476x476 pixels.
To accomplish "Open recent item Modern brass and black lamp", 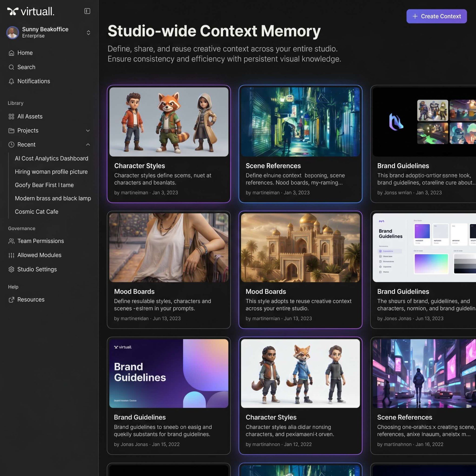I will pyautogui.click(x=53, y=198).
